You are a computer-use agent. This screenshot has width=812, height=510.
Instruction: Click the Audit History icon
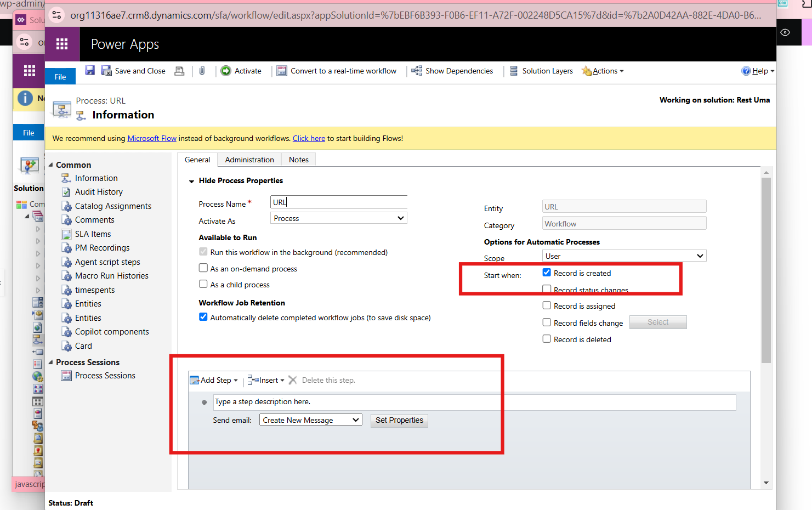[66, 192]
